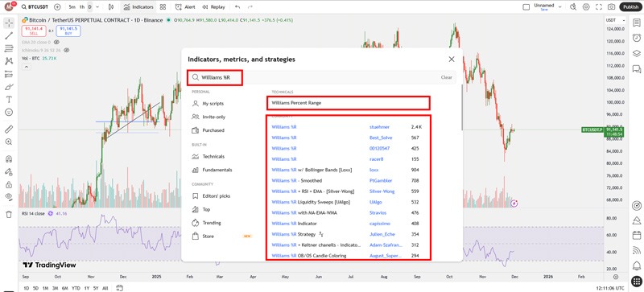Click the Alert button

[185, 7]
